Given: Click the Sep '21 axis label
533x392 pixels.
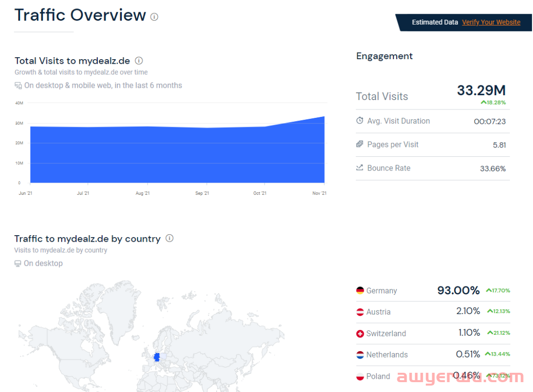Looking at the screenshot, I should pos(202,193).
